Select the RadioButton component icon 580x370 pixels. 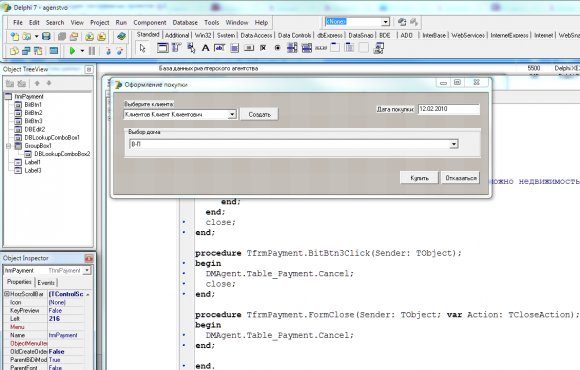[x=277, y=48]
